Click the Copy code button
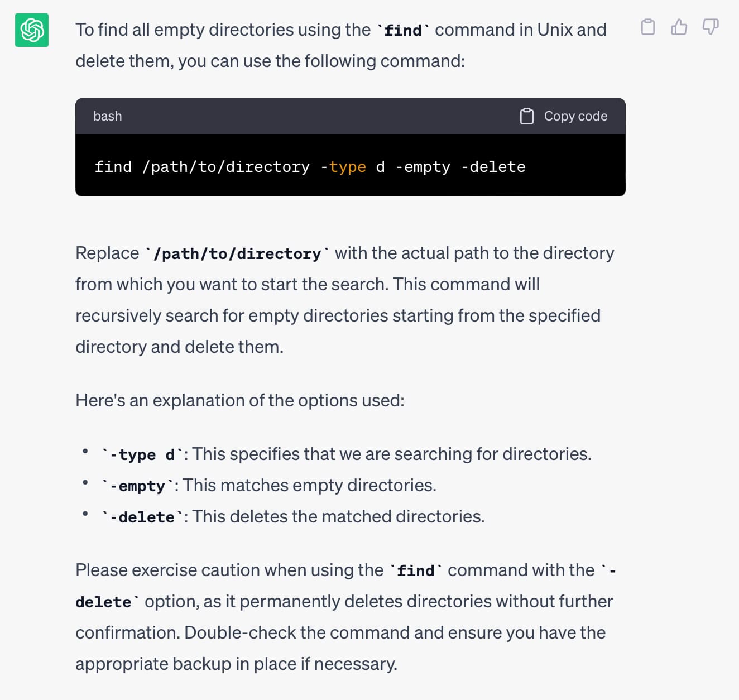The height and width of the screenshot is (700, 739). click(x=564, y=116)
